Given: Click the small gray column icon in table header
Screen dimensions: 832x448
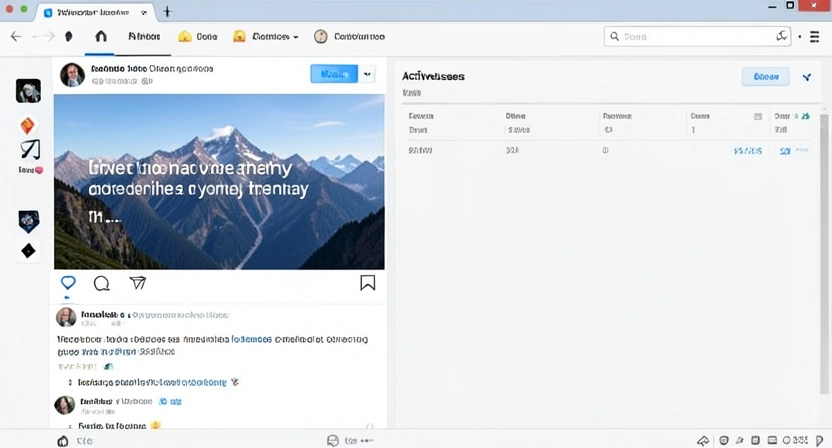Looking at the screenshot, I should [x=758, y=116].
